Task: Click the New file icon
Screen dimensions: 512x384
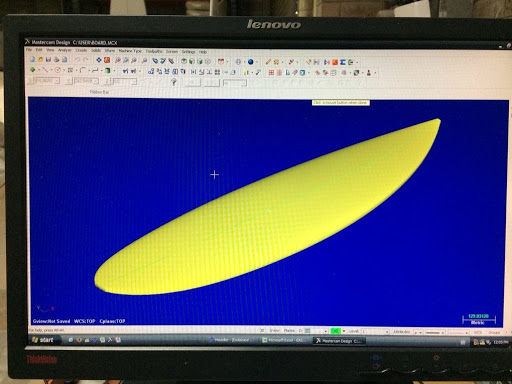Action: click(32, 60)
